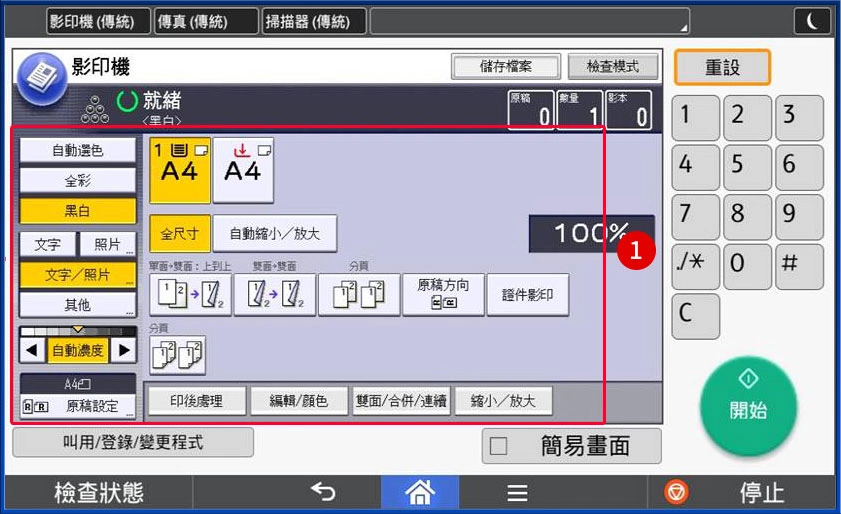Select tray 1 A4 paper
Screen dimensions: 841x514
pyautogui.click(x=180, y=170)
